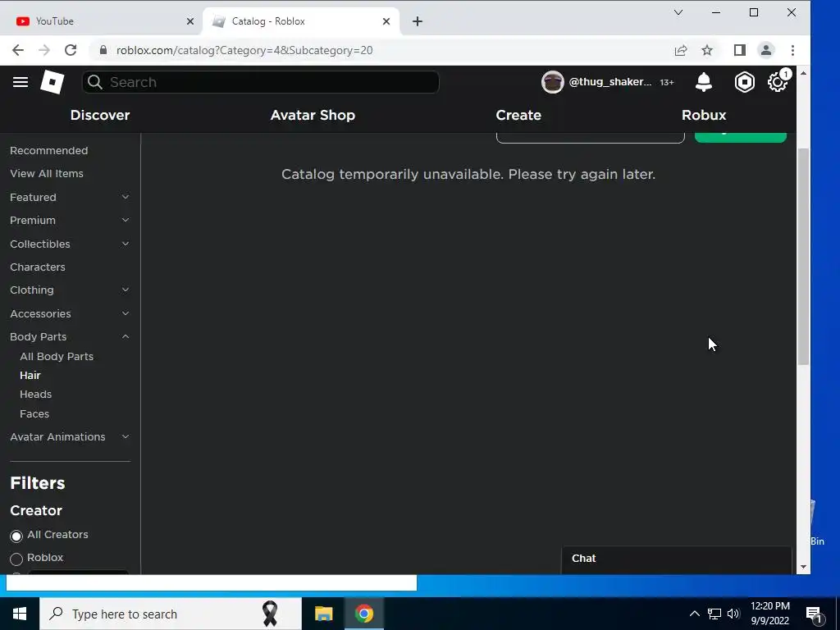
Task: Open the Discover menu item
Action: (100, 115)
